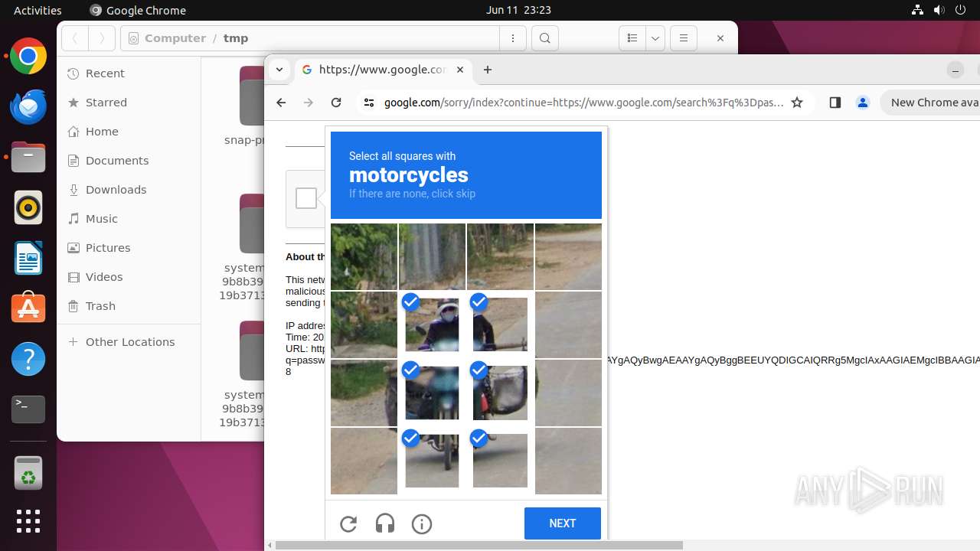Expand Other Locations in Files sidebar
Screen dimensions: 980x551
click(x=129, y=342)
